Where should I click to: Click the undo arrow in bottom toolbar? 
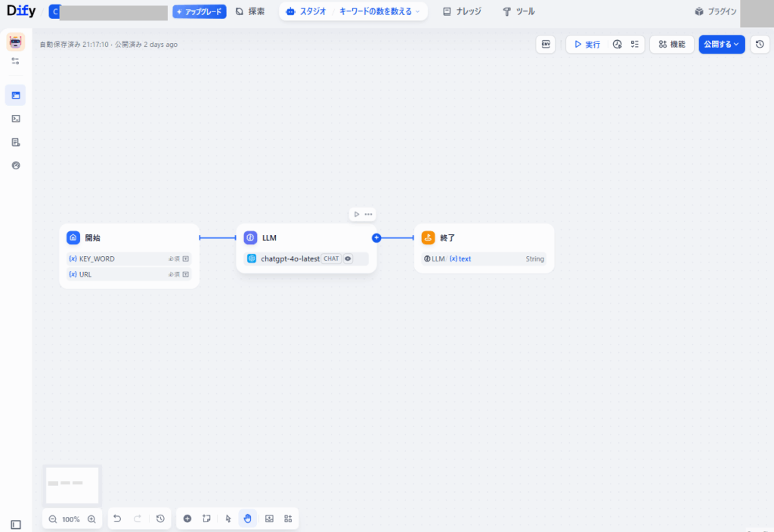pos(116,518)
